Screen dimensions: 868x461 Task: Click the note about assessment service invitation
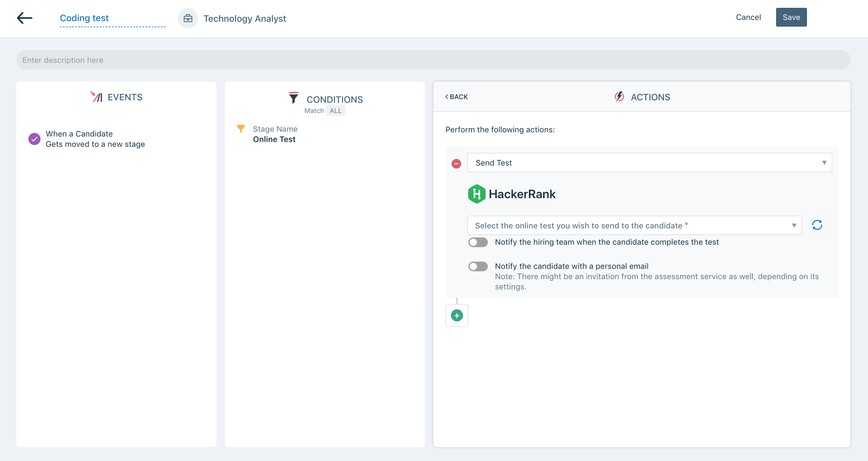656,282
